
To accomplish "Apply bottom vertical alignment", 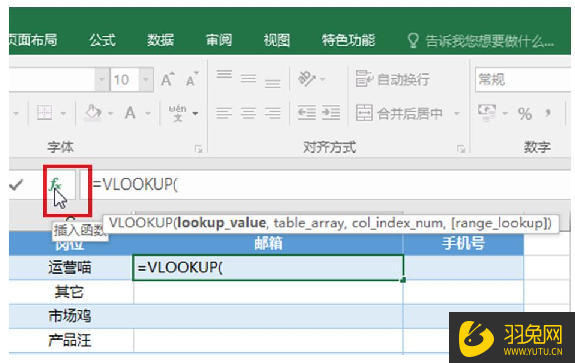I will point(272,83).
